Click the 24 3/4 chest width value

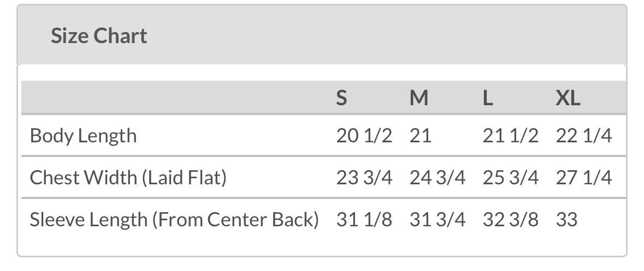pos(437,177)
